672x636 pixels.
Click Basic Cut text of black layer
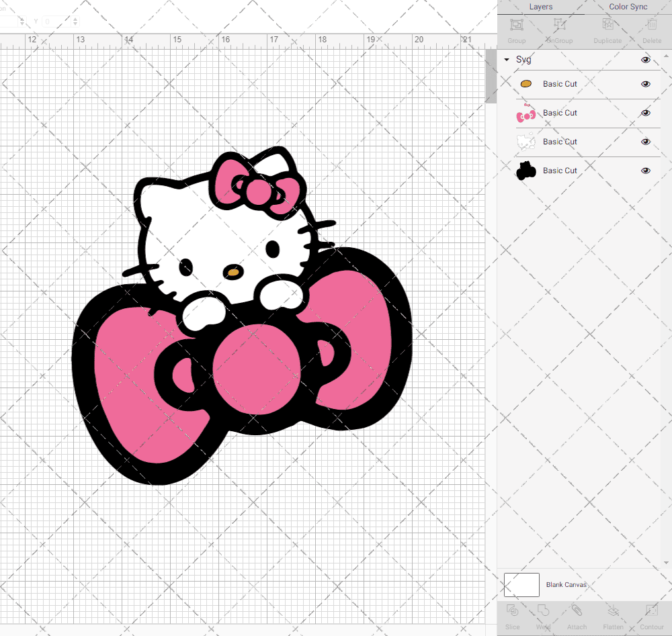click(560, 171)
